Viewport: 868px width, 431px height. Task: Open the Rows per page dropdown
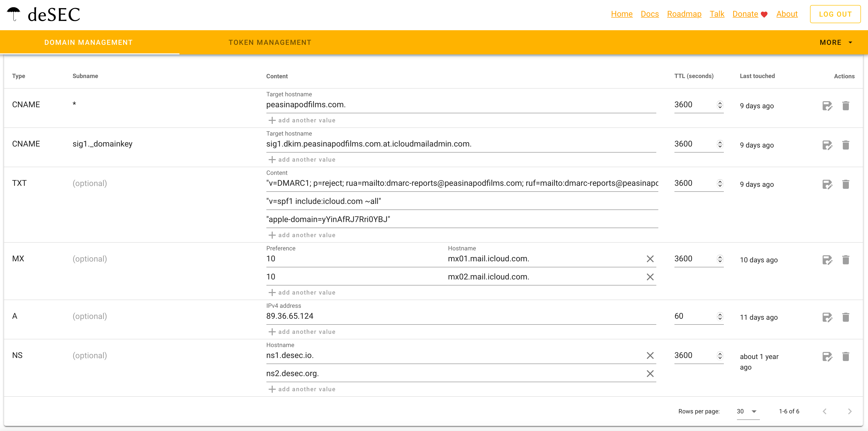coord(748,411)
